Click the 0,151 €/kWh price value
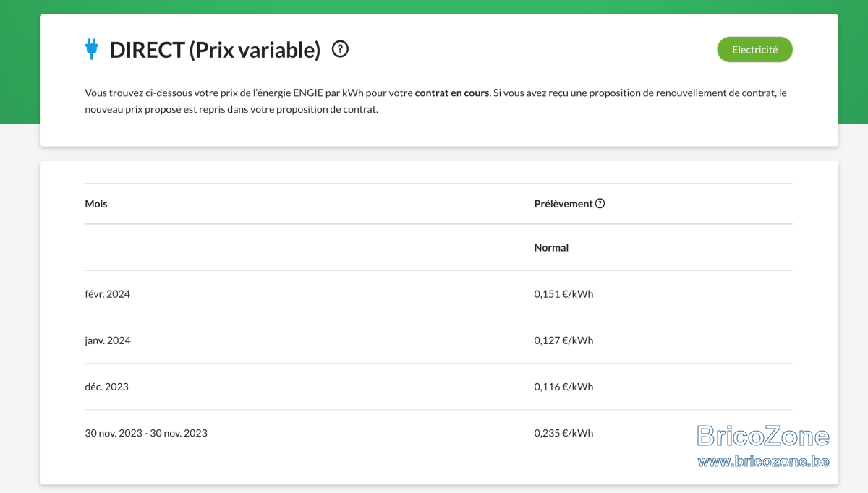 point(563,294)
